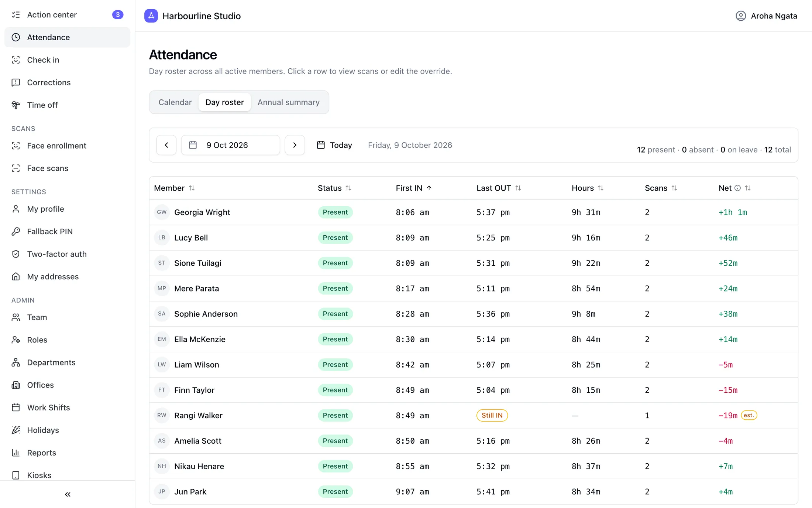Image resolution: width=812 pixels, height=508 pixels.
Task: Sort by Member column
Action: 174,188
